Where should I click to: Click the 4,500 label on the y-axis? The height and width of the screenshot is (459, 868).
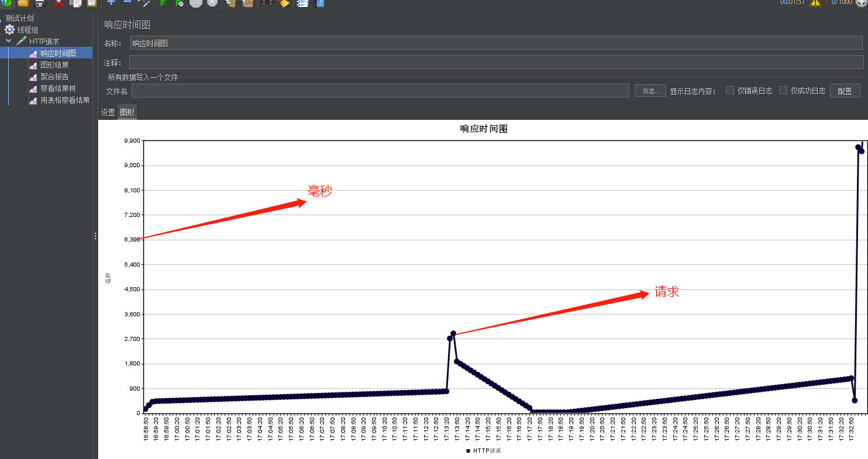pos(132,289)
